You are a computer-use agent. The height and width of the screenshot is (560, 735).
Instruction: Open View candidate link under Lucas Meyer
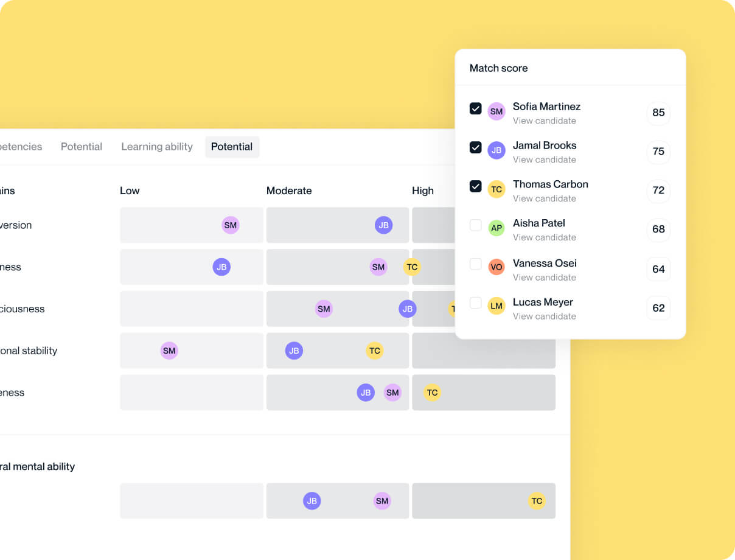pos(545,316)
